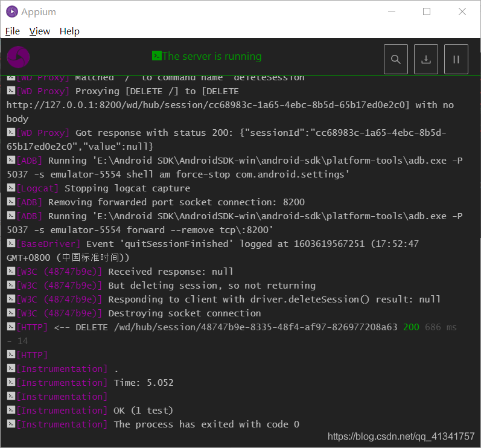Click log icon beside 'Stopping logcat capture'
Screen dimensions: 481x448
tap(11, 188)
